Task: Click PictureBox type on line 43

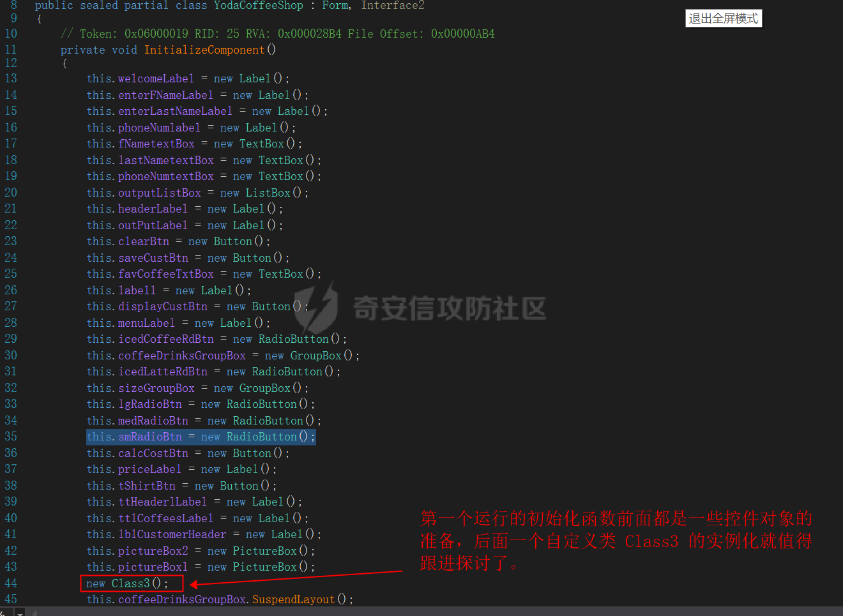Action: pyautogui.click(x=265, y=567)
